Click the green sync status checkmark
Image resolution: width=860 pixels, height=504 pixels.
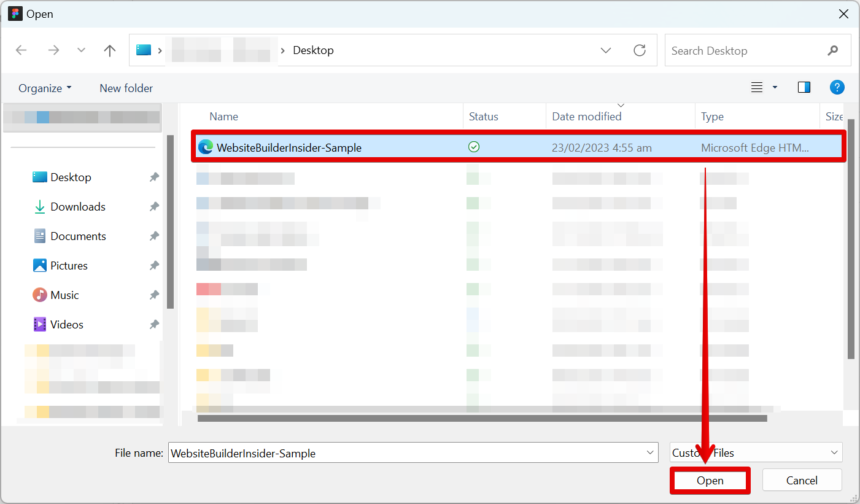point(474,147)
